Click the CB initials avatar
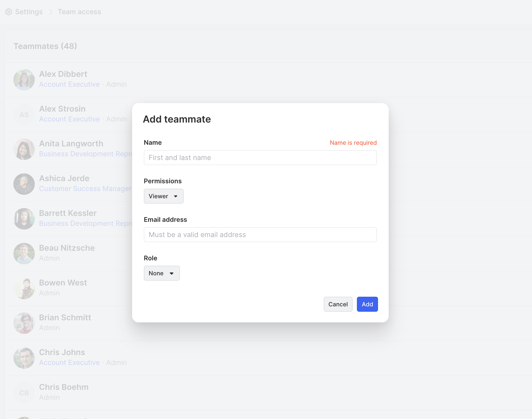Viewport: 532px width, 419px height. click(24, 393)
